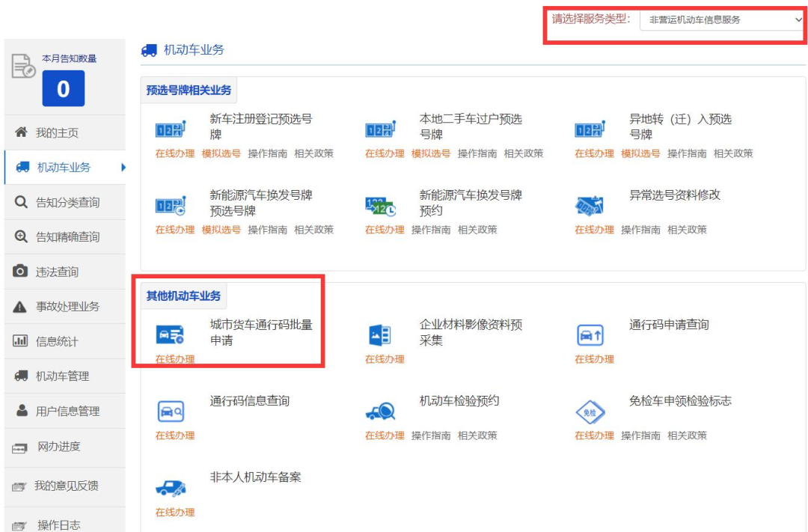The image size is (808, 532).
Task: Open the 请选择服务类型 service type dropdown
Action: [x=722, y=20]
